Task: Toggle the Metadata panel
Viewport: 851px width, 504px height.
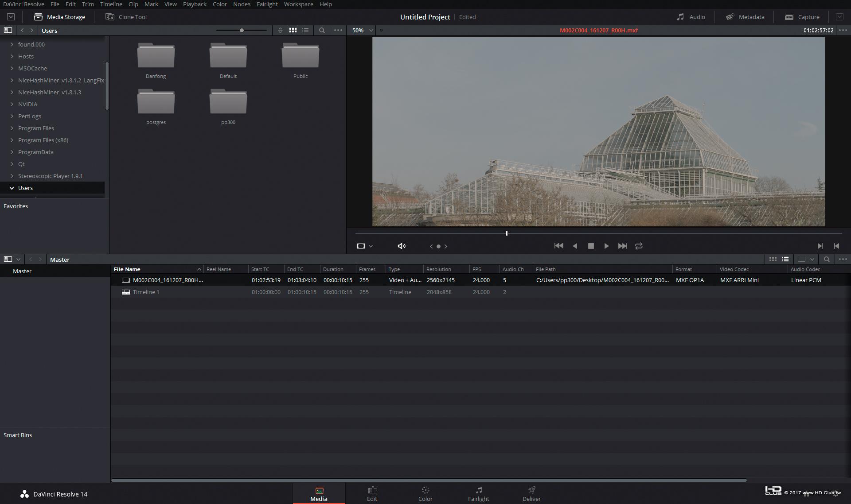Action: (x=745, y=17)
